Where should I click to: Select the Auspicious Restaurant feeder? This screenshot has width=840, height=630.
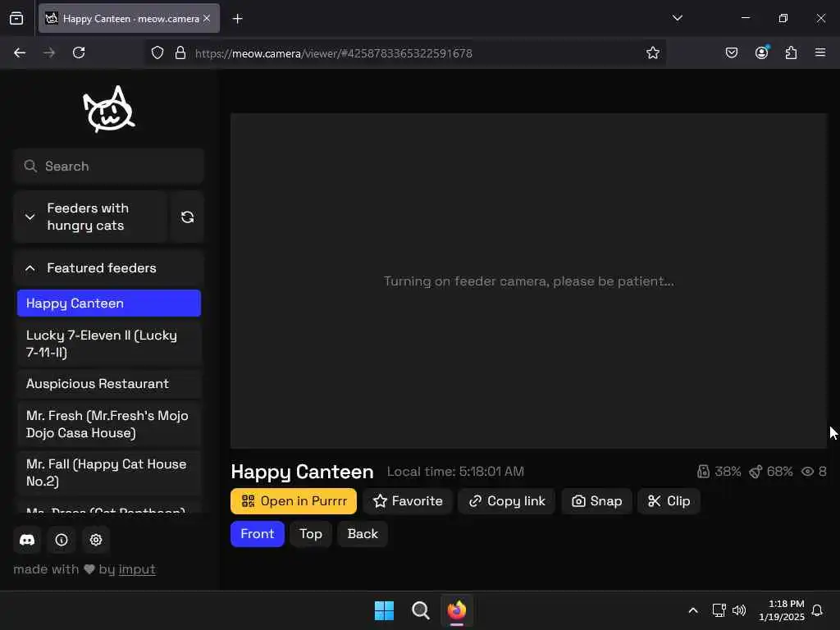tap(109, 384)
